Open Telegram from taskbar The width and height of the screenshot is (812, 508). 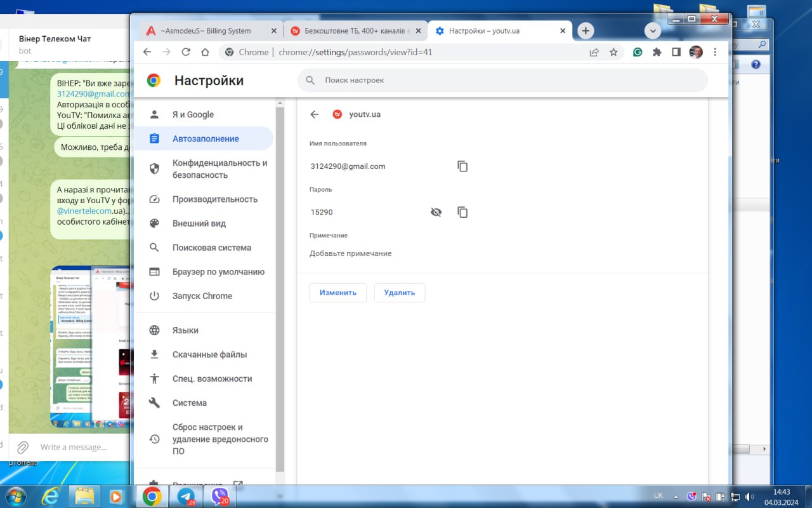point(187,497)
